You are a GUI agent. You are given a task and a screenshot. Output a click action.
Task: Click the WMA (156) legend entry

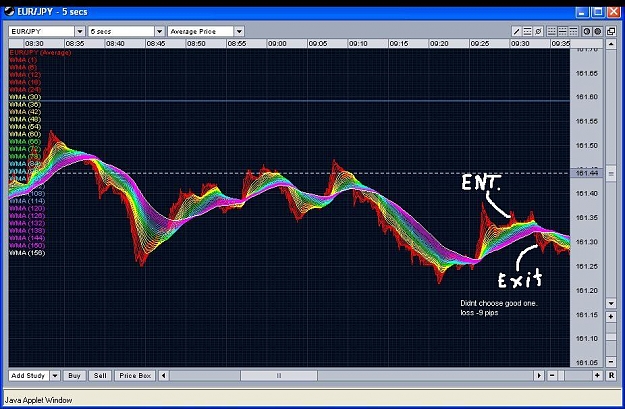[x=27, y=253]
